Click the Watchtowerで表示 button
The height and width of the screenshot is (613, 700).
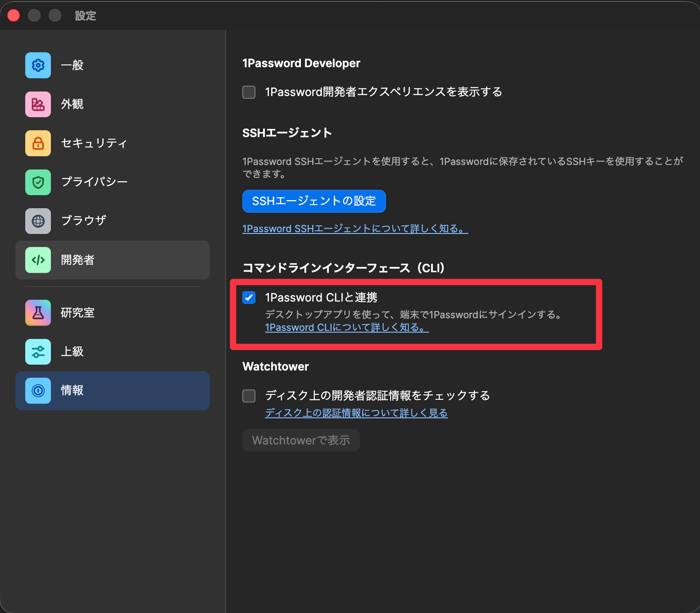(301, 440)
